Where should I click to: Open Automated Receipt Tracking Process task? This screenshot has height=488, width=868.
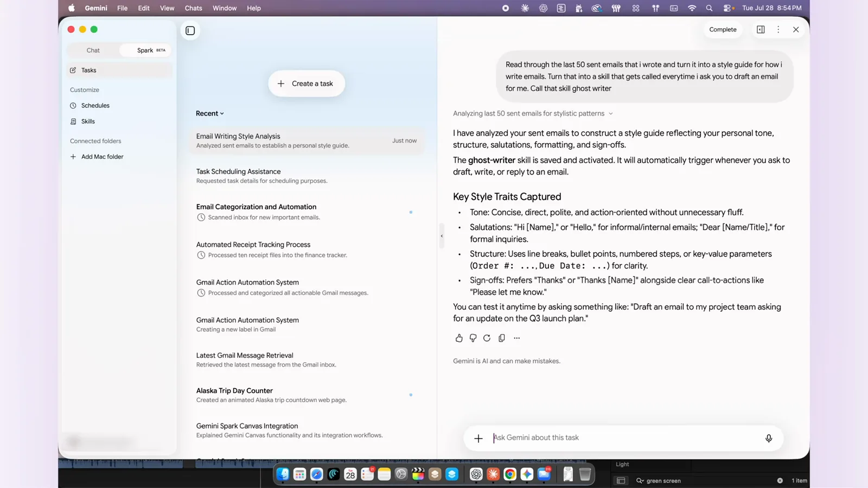[307, 249]
